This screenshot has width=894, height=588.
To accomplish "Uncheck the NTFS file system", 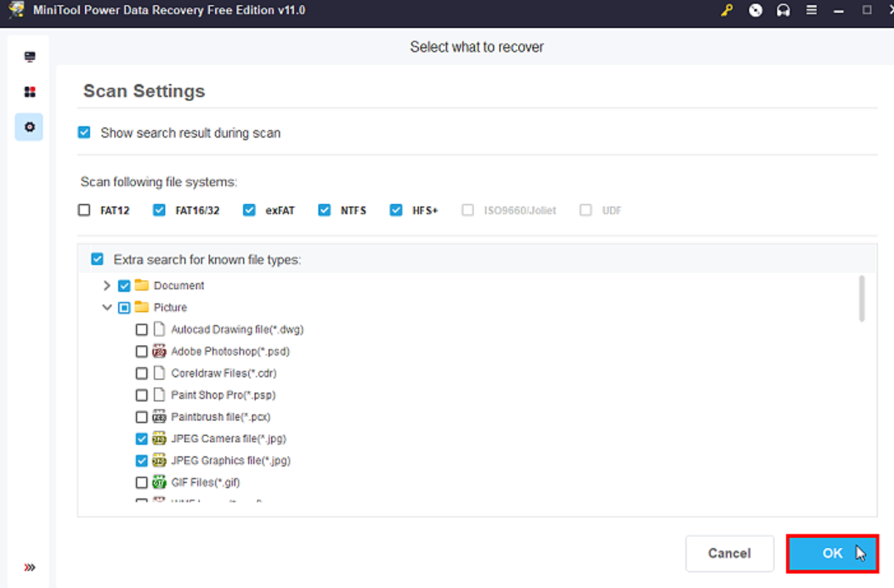I will coord(325,211).
